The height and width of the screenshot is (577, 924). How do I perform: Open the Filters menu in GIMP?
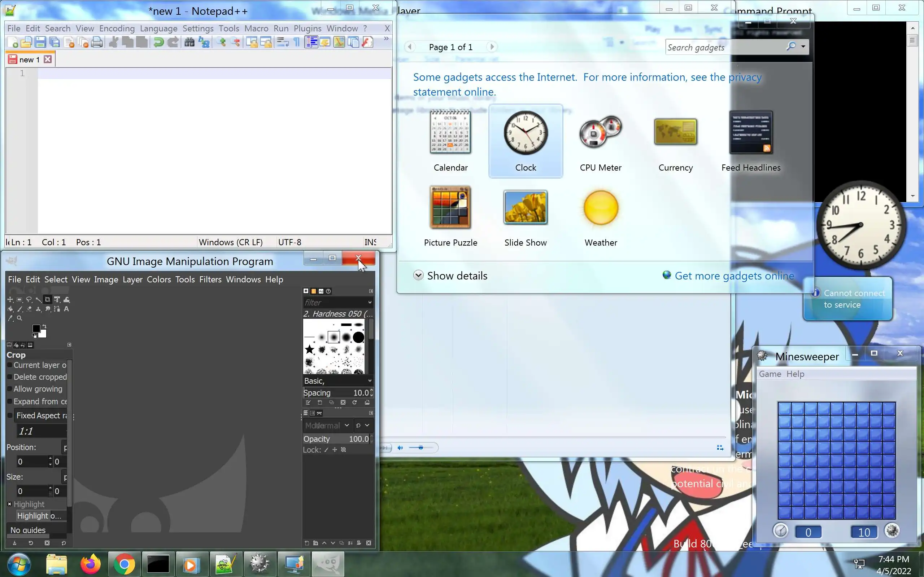pyautogui.click(x=210, y=279)
